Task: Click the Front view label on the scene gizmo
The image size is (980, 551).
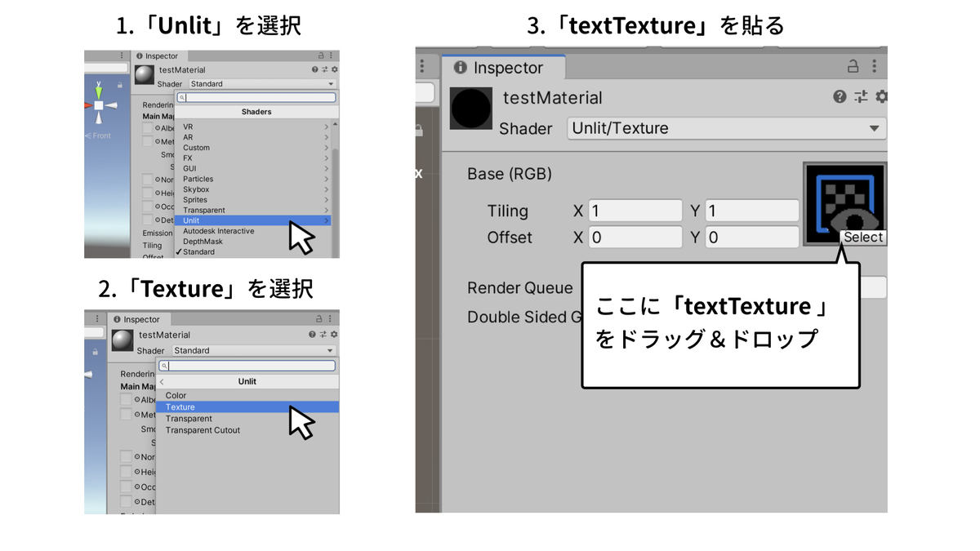Action: (x=101, y=136)
